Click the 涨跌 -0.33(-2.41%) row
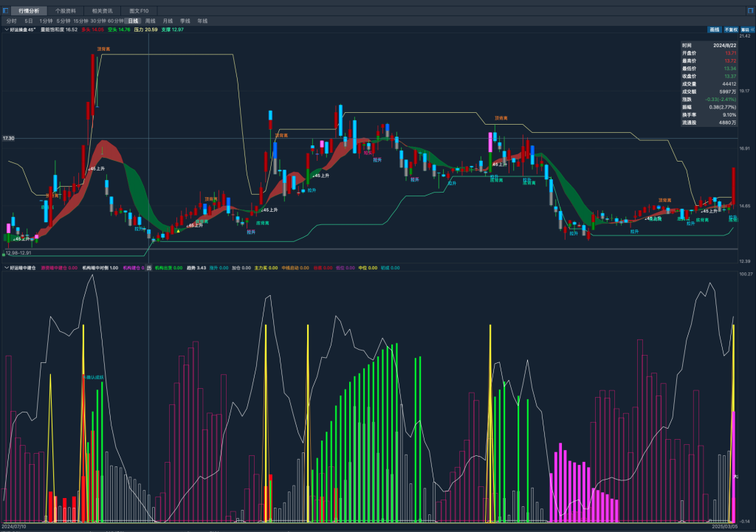The width and height of the screenshot is (756, 532). pyautogui.click(x=709, y=100)
